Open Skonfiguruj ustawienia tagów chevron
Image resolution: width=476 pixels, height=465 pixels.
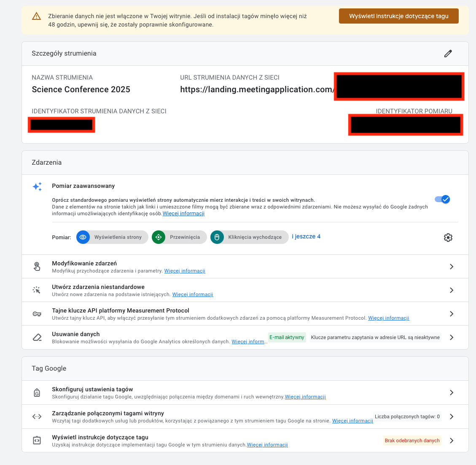click(452, 393)
